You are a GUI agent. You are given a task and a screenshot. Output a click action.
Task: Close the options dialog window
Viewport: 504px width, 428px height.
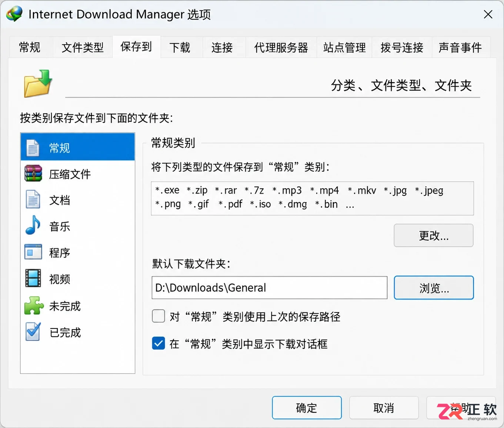(x=488, y=14)
